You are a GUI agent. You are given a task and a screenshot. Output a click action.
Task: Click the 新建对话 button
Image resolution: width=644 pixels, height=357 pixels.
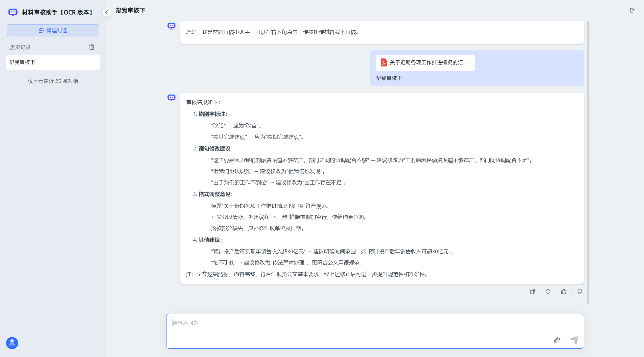[53, 30]
